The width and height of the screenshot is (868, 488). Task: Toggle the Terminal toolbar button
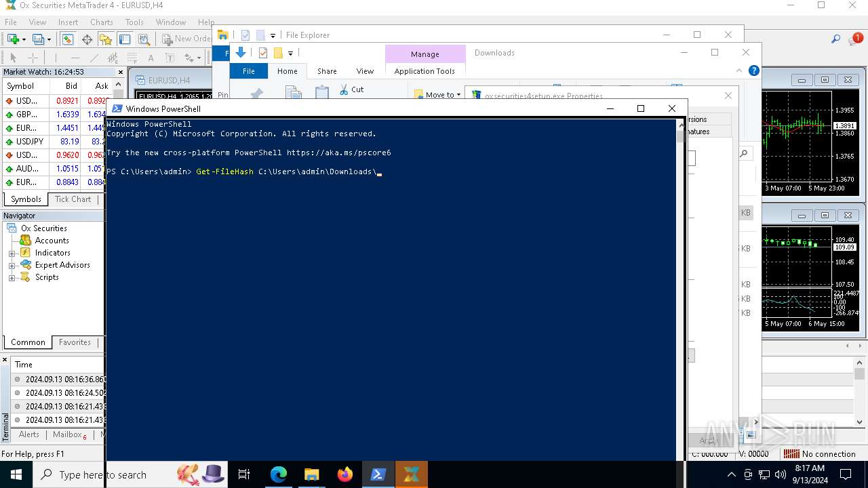(x=125, y=39)
